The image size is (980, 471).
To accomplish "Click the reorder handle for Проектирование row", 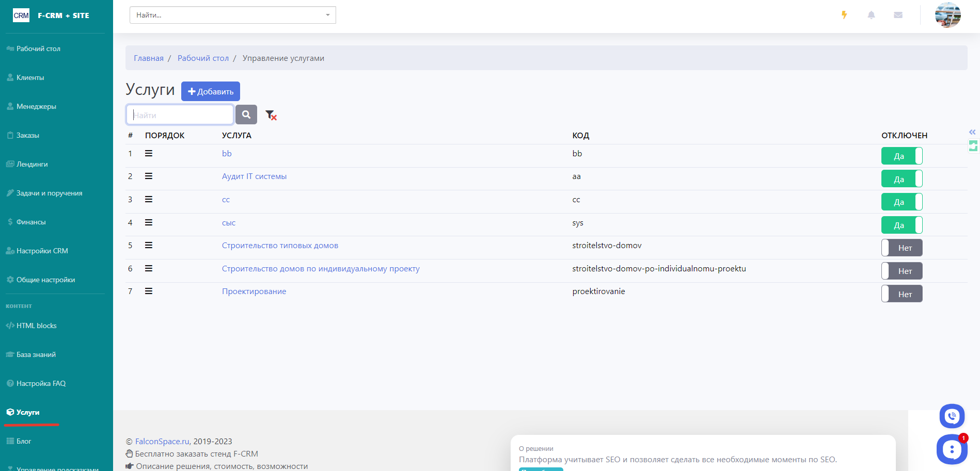I will point(149,291).
